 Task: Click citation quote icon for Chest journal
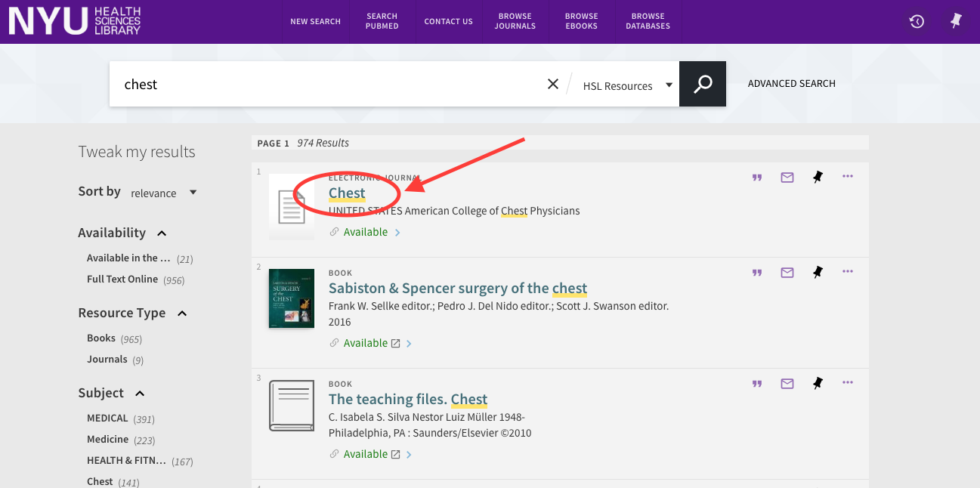pyautogui.click(x=757, y=178)
